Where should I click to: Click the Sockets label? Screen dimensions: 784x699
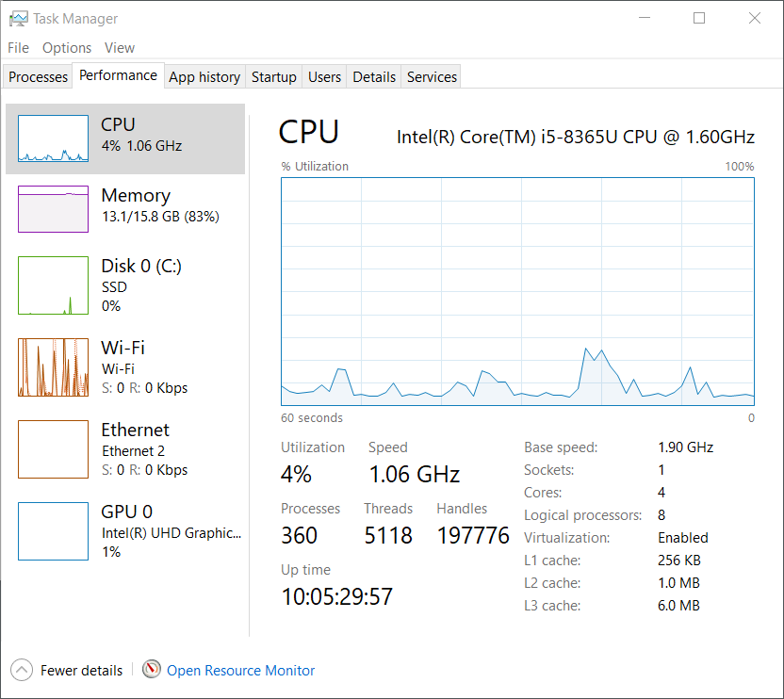pos(549,470)
